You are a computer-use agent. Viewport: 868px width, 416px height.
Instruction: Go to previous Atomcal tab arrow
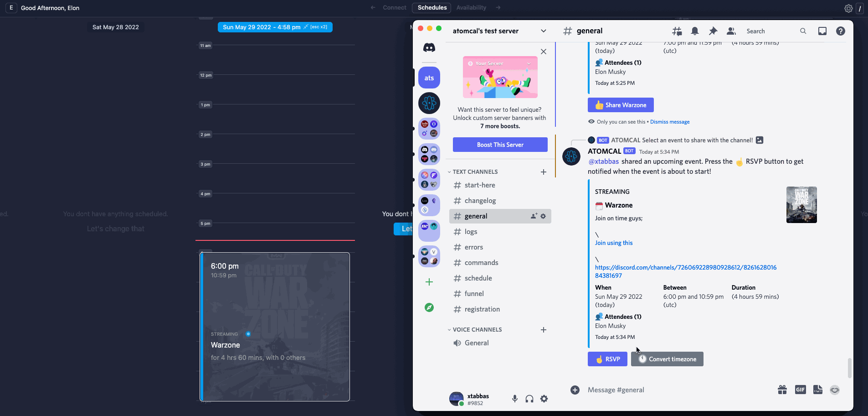[x=373, y=8]
